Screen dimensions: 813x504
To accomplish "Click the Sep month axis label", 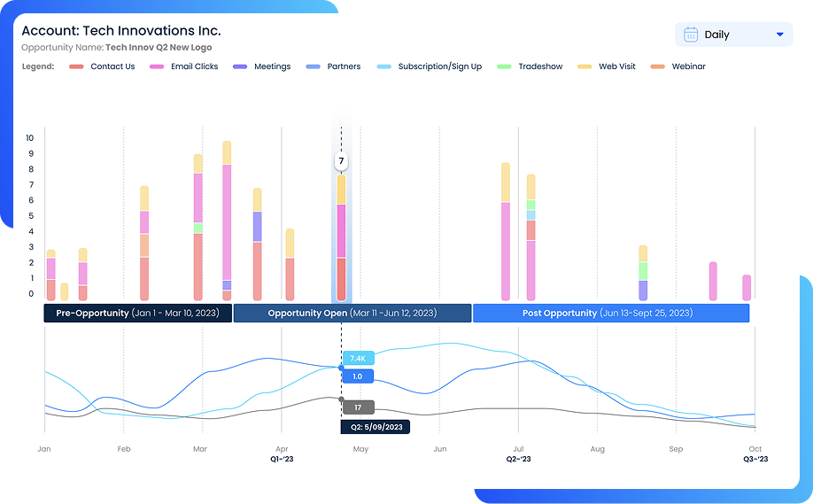I will point(676,449).
